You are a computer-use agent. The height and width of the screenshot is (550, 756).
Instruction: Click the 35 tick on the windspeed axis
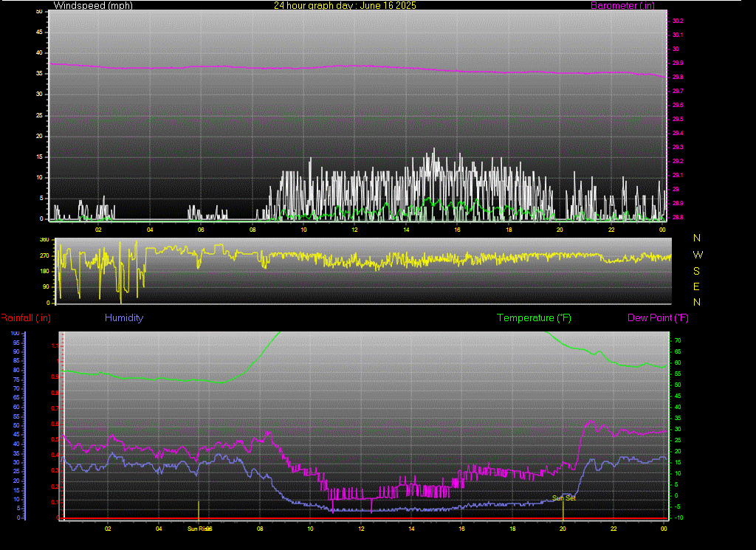pyautogui.click(x=40, y=73)
